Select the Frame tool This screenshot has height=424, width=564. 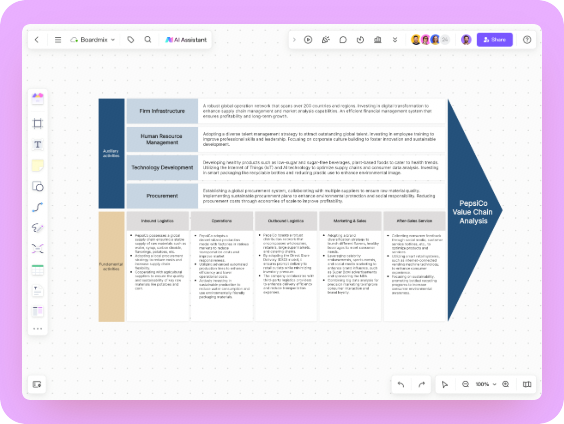click(37, 124)
